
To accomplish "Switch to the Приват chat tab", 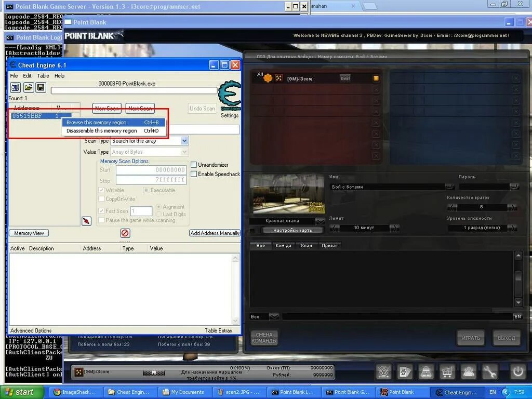I will pyautogui.click(x=330, y=246).
